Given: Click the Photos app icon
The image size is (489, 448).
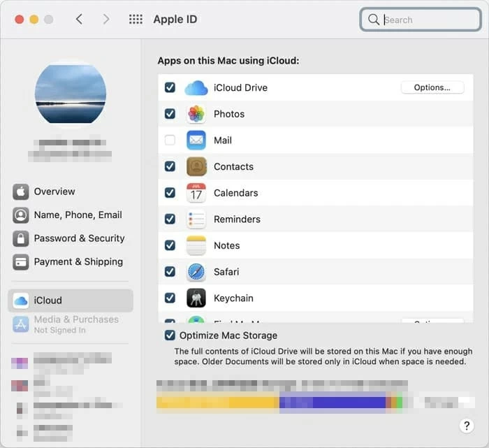Looking at the screenshot, I should tap(196, 114).
